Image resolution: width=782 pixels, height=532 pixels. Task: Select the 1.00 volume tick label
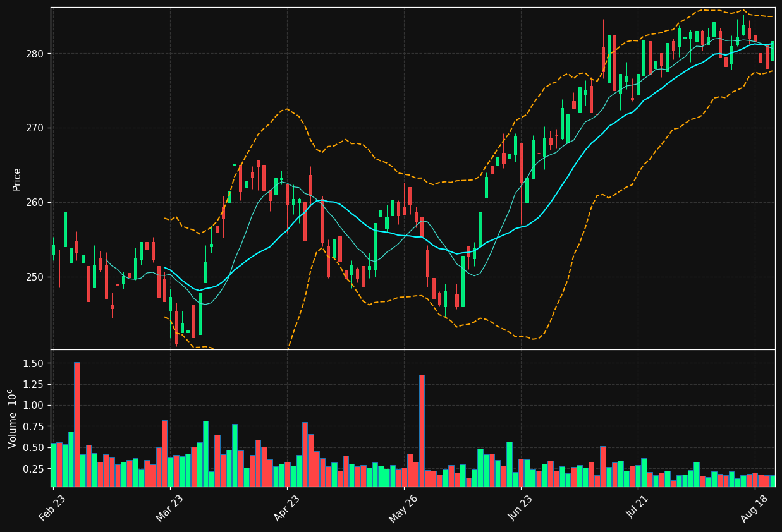tap(33, 406)
